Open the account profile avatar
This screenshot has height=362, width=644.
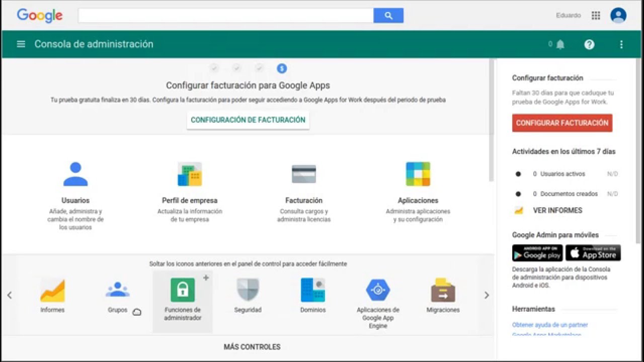[x=618, y=16]
